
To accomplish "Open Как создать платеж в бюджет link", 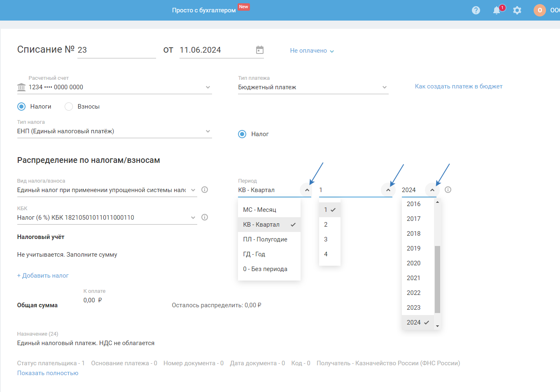I will [459, 86].
